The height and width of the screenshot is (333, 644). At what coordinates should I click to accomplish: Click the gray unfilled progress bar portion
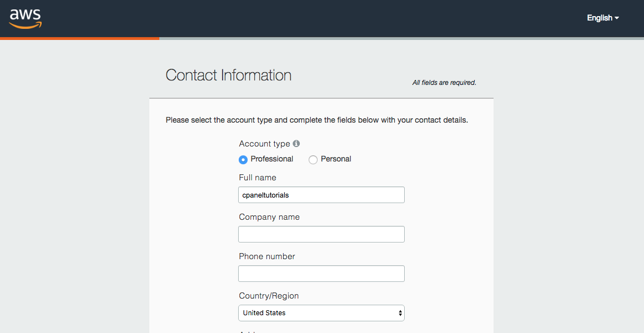(x=402, y=39)
